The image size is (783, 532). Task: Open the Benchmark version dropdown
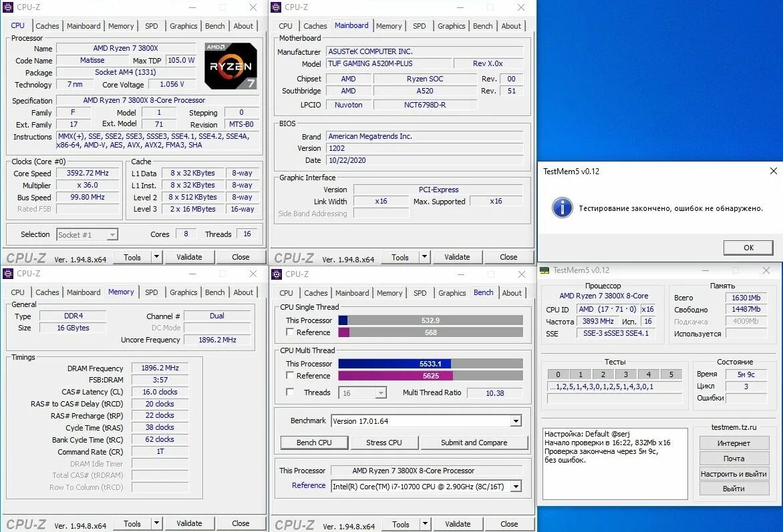(x=516, y=421)
